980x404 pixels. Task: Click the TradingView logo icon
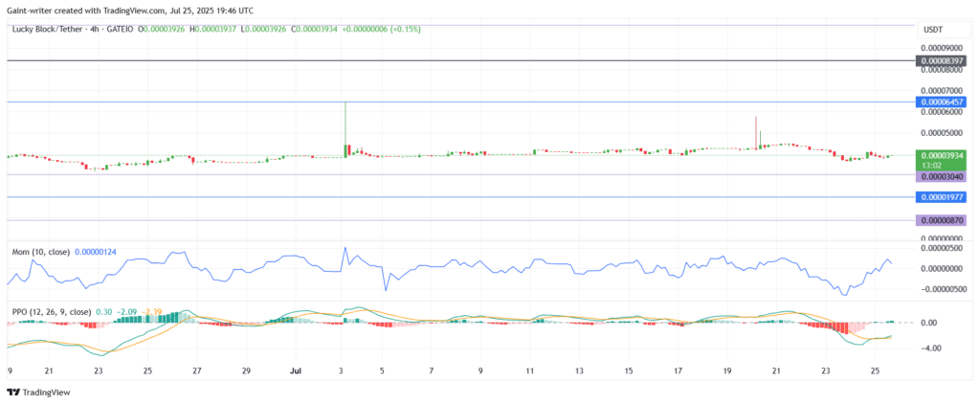point(13,393)
